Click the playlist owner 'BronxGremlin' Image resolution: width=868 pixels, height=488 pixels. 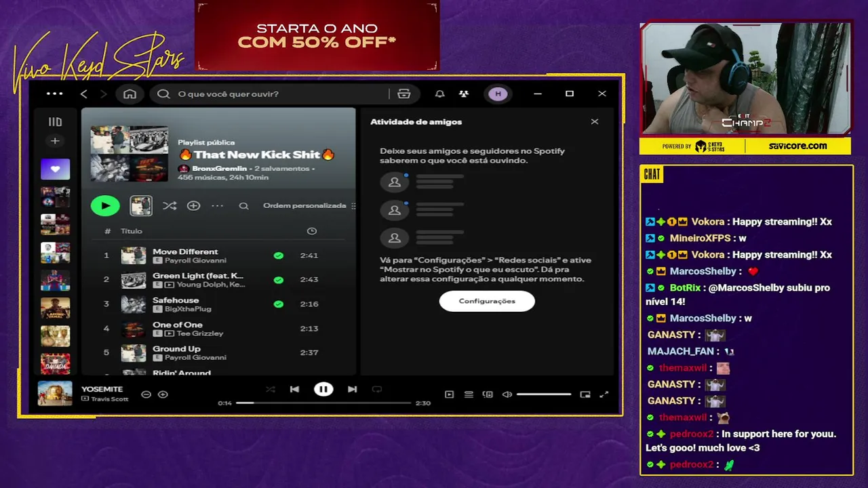pos(219,168)
